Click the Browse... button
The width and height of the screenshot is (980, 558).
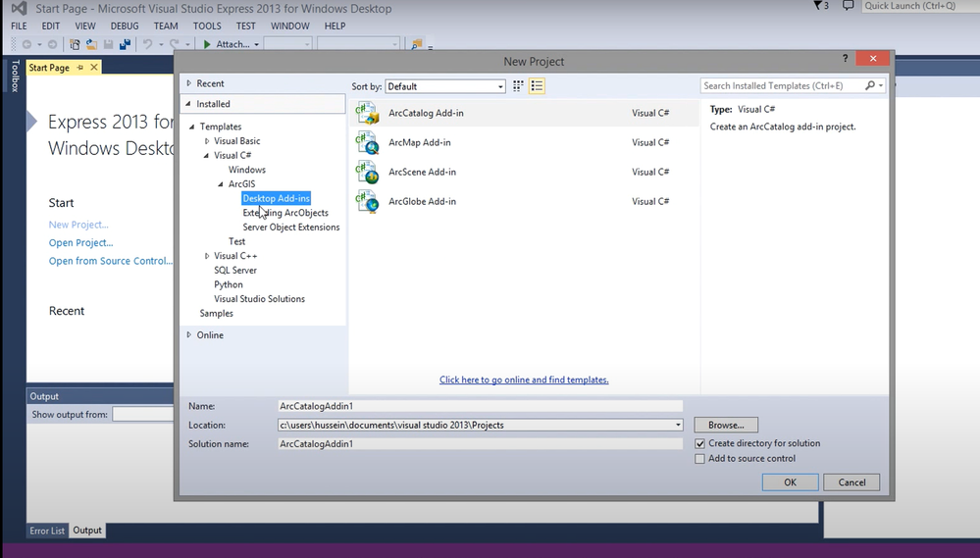point(726,425)
